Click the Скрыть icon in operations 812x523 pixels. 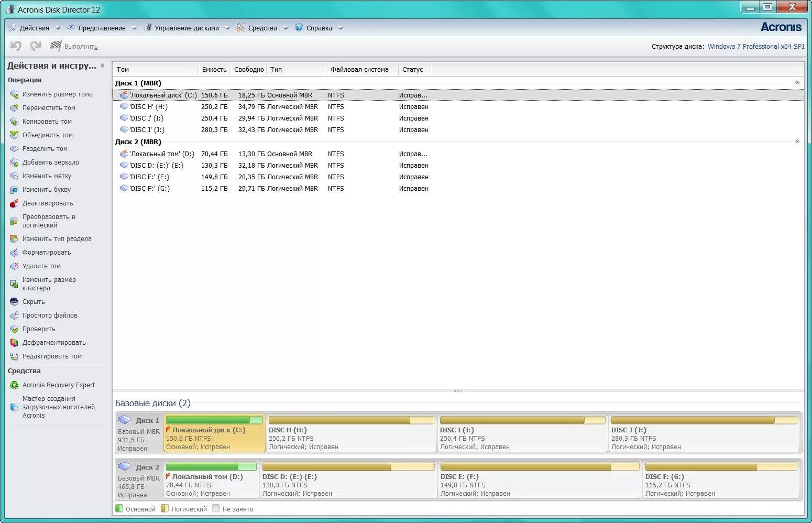(14, 302)
